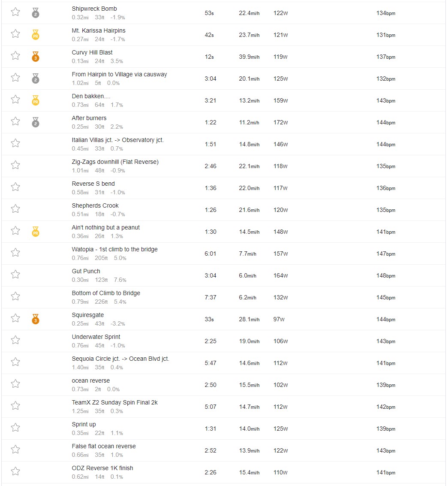Expand the Bottom of Climb to Bridge row

[x=223, y=297]
